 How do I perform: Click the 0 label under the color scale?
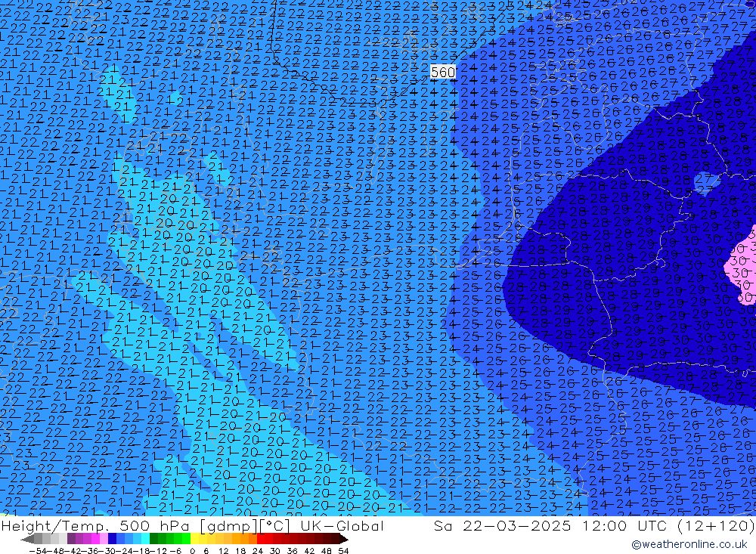(192, 551)
